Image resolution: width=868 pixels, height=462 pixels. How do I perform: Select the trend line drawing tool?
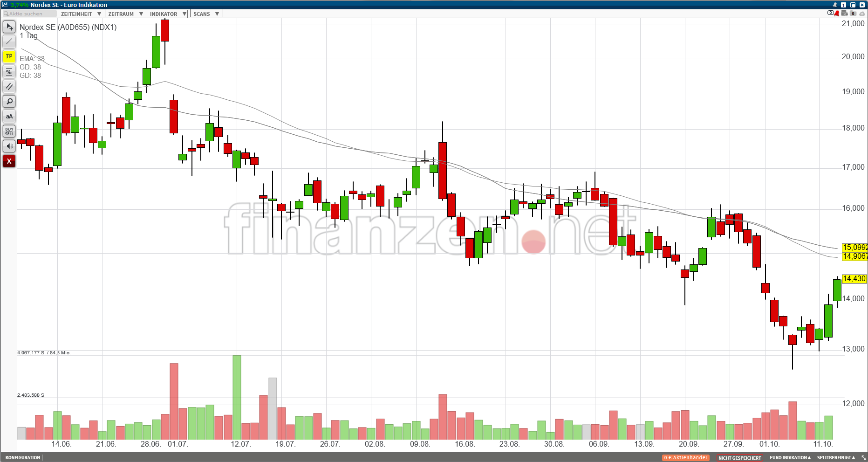tap(9, 41)
